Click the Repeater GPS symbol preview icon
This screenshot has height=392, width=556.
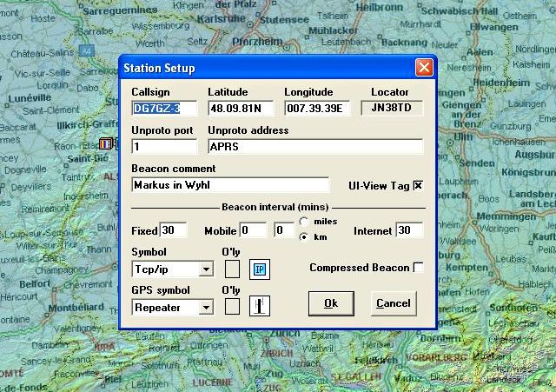(x=260, y=306)
